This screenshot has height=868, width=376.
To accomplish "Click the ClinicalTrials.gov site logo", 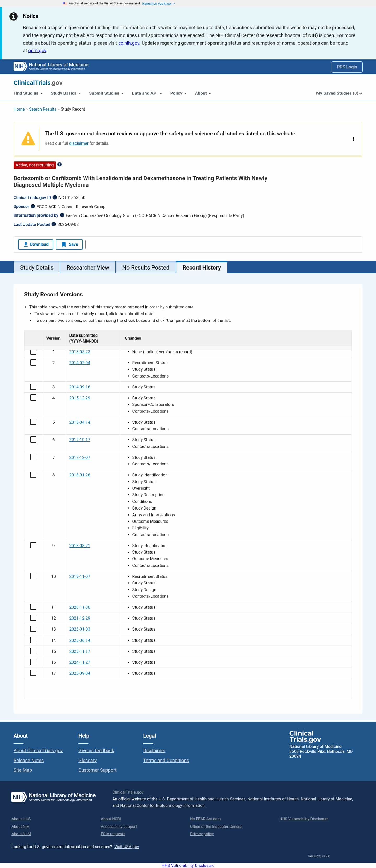I will (38, 82).
